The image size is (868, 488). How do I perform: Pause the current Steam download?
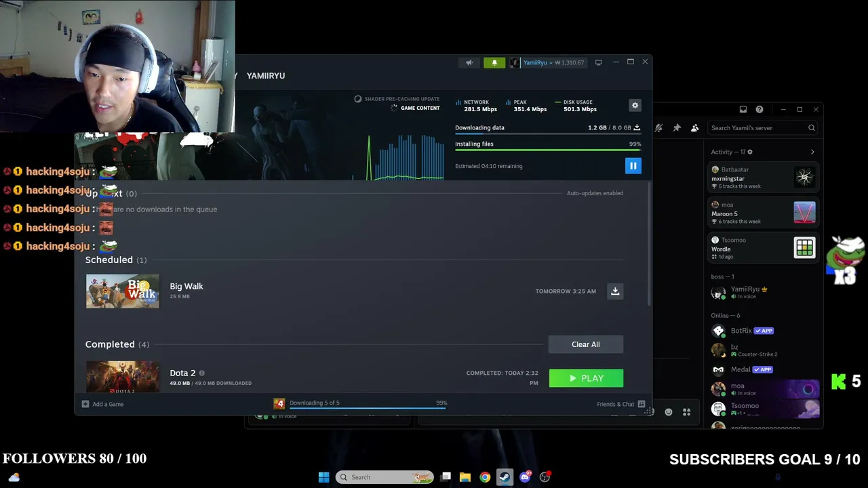[633, 165]
